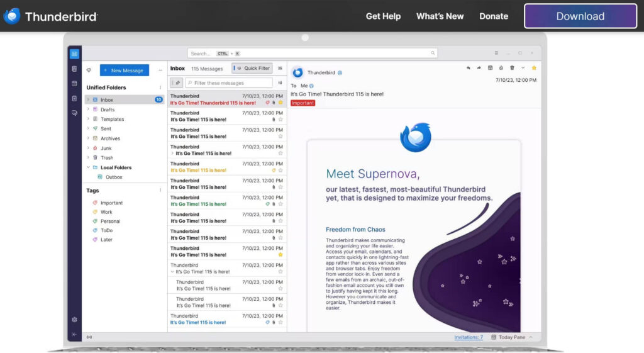The width and height of the screenshot is (644, 353).
Task: Toggle star on the orange-subject message
Action: 280,170
